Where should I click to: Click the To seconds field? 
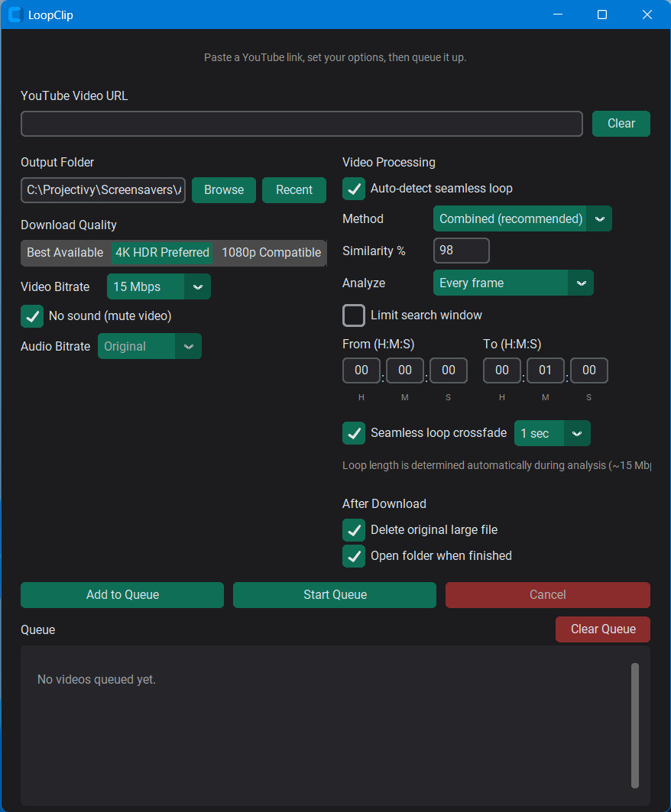point(588,370)
